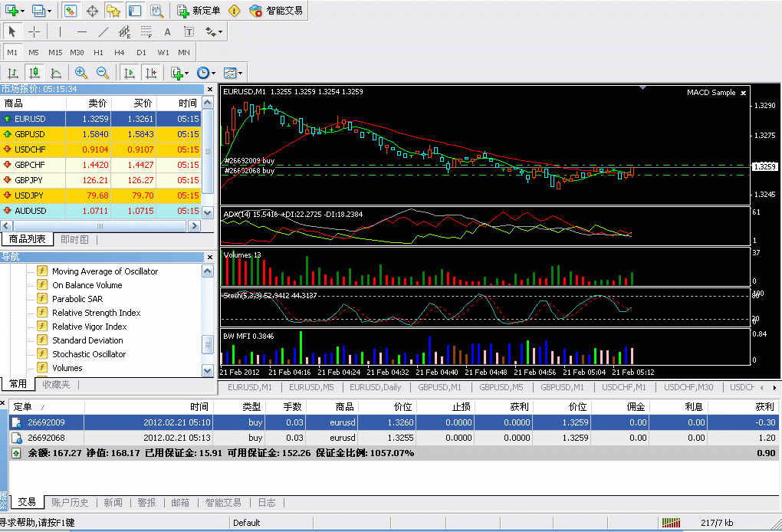The height and width of the screenshot is (532, 782).
Task: Open the Strategy Tester panel
Action: [x=156, y=11]
